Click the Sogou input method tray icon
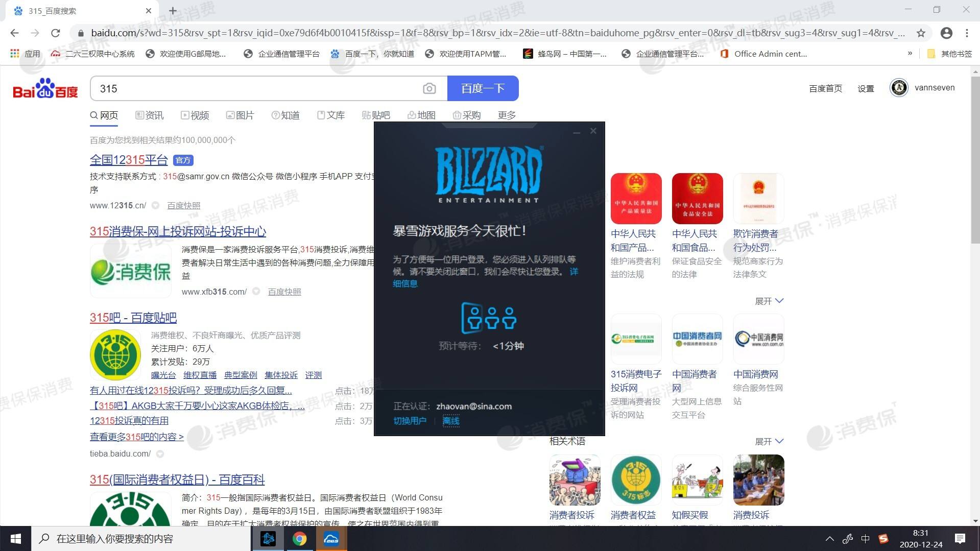This screenshot has height=551, width=980. 883,539
